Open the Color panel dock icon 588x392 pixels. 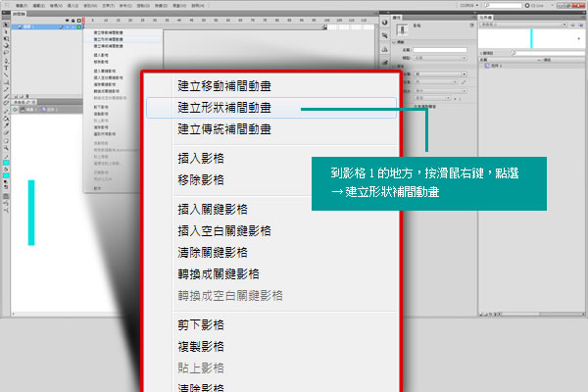385,23
